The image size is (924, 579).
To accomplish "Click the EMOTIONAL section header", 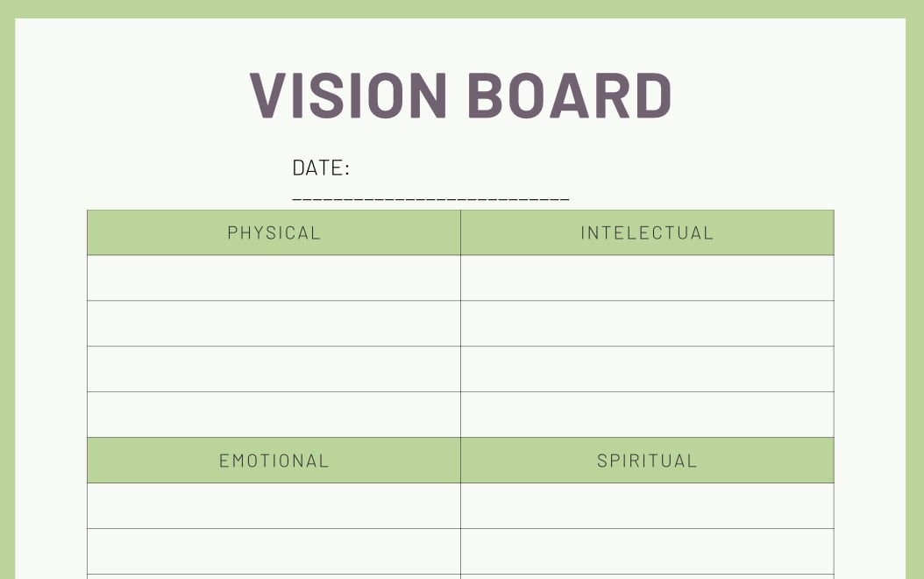I will (x=274, y=461).
